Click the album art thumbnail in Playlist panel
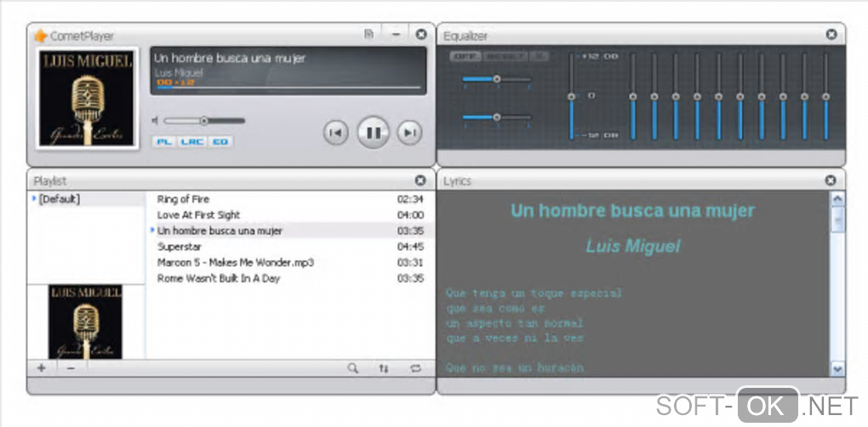The width and height of the screenshot is (868, 427). [x=85, y=322]
